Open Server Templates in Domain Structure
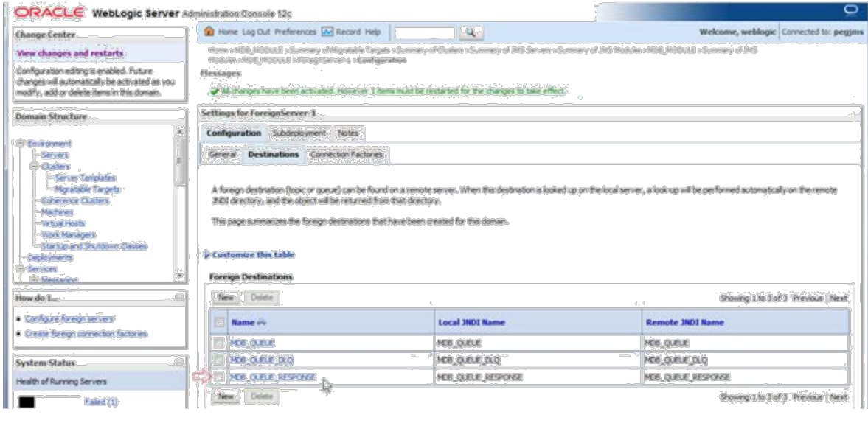The image size is (868, 423). pos(85,178)
